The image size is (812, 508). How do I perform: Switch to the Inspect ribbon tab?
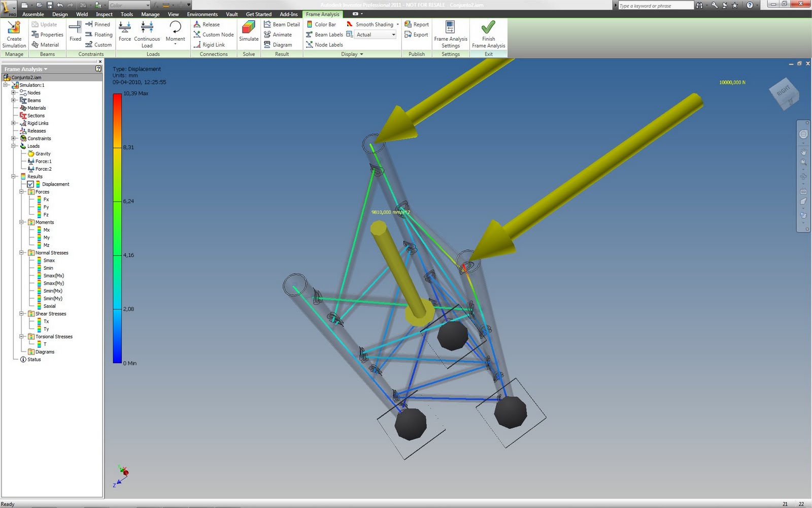[x=104, y=14]
